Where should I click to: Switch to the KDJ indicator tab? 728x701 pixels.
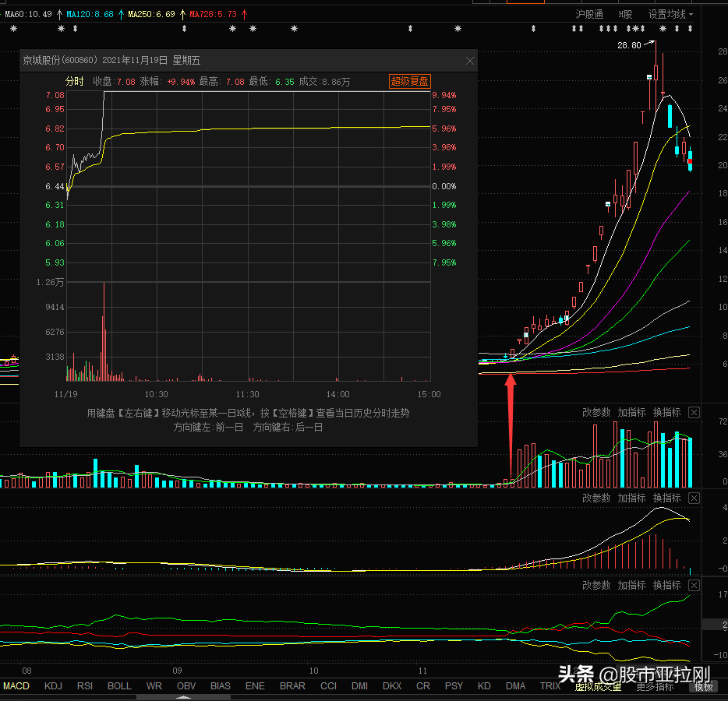(x=53, y=686)
